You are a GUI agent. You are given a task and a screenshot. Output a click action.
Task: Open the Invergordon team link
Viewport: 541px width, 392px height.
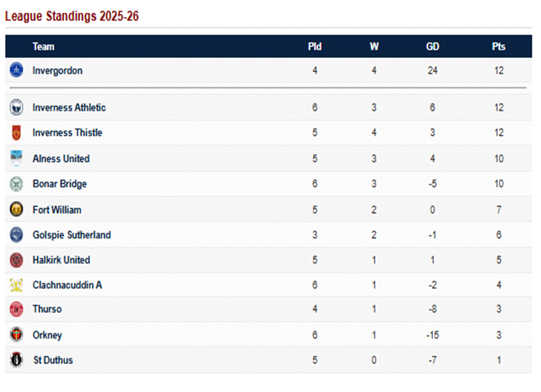[x=57, y=70]
